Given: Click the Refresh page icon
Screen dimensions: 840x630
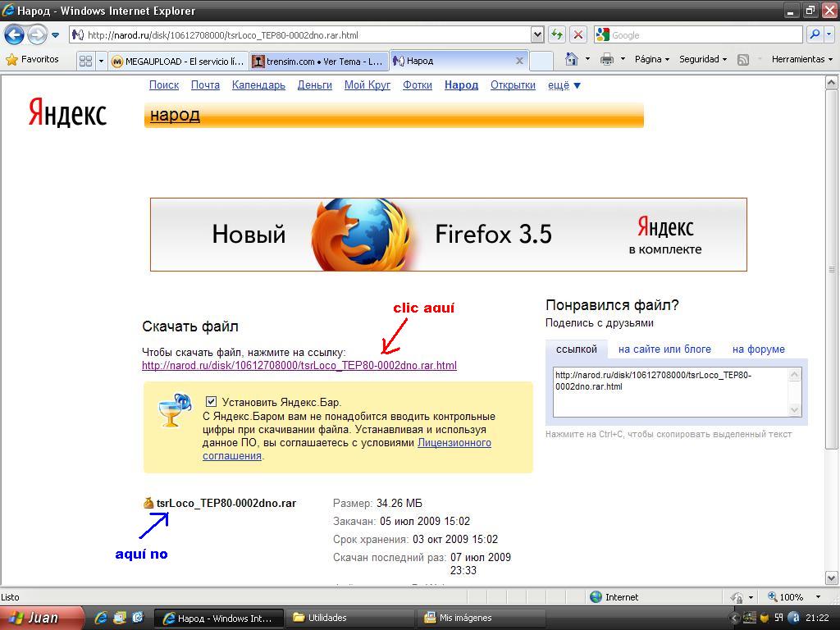Looking at the screenshot, I should [558, 34].
